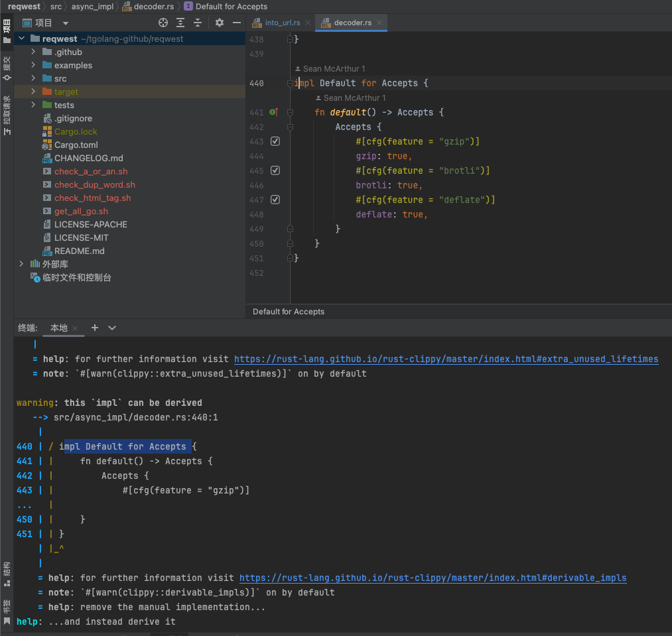The height and width of the screenshot is (636, 672).
Task: Click the locate current file target icon
Action: (x=163, y=23)
